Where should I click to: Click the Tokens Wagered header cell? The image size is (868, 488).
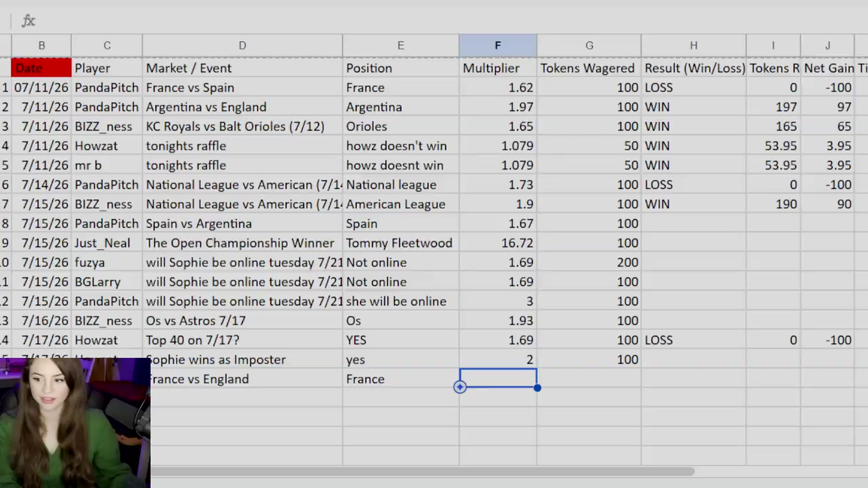tap(589, 68)
